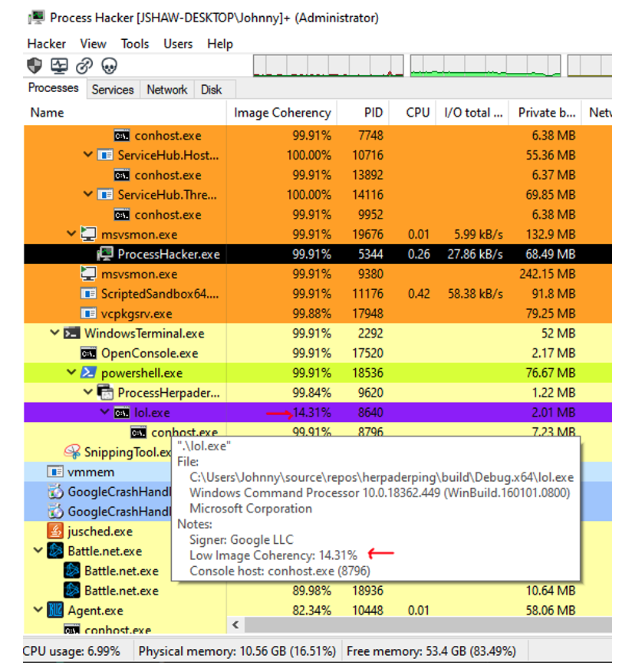Sort by the Private bytes column

tap(545, 113)
